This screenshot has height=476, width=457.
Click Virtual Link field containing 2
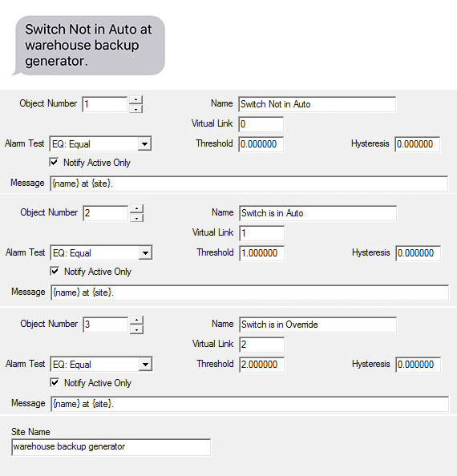tap(261, 345)
